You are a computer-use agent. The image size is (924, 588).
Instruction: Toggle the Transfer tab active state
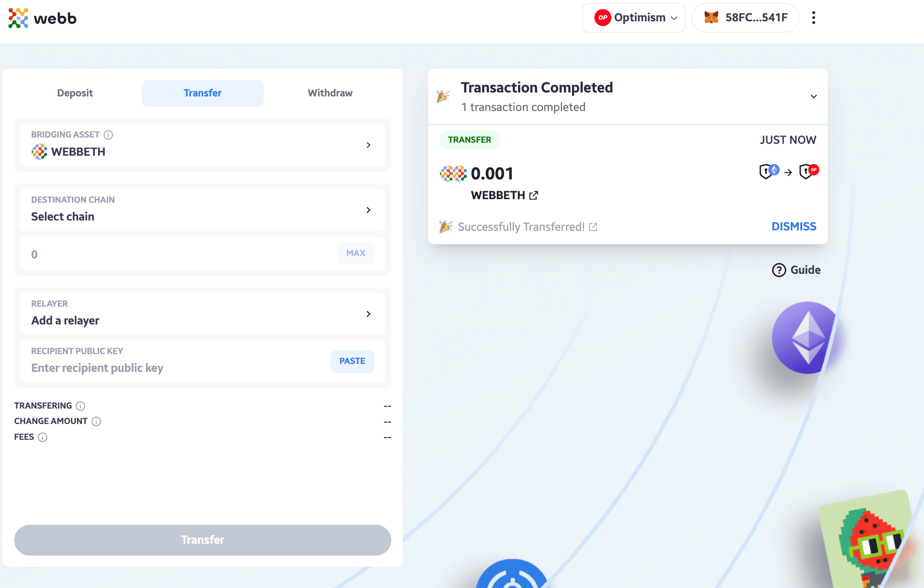pyautogui.click(x=202, y=93)
